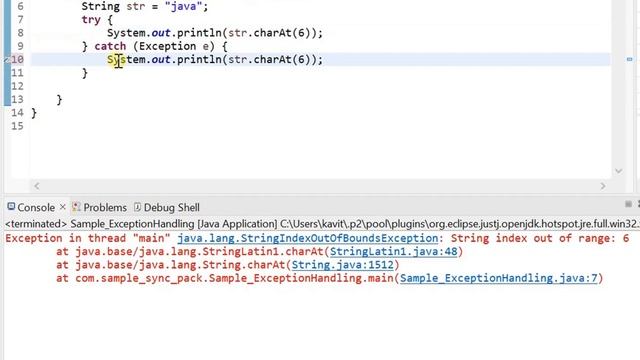Click the Problems view icon
This screenshot has width=640, height=360.
pyautogui.click(x=76, y=207)
